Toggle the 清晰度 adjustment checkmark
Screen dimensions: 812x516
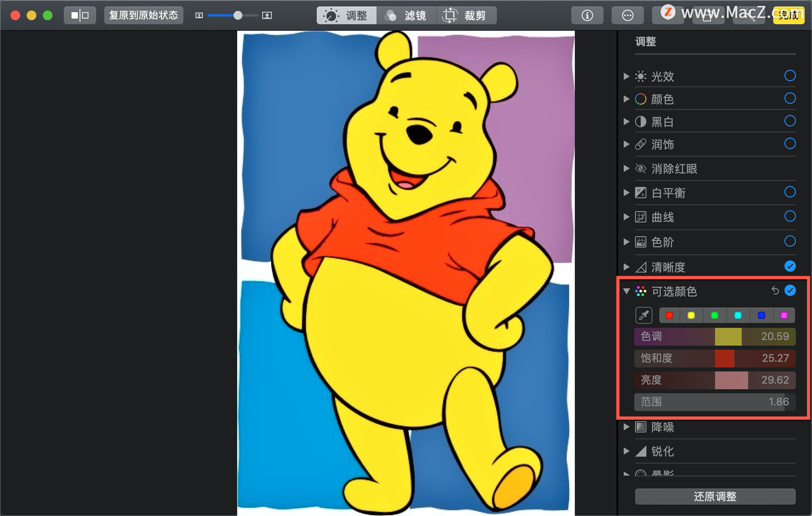tap(790, 266)
